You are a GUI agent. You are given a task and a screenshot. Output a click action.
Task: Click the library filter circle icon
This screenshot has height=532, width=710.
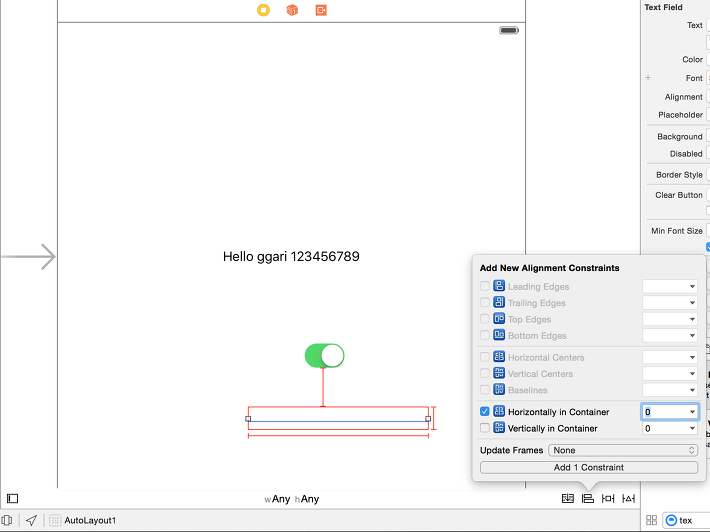pos(672,520)
